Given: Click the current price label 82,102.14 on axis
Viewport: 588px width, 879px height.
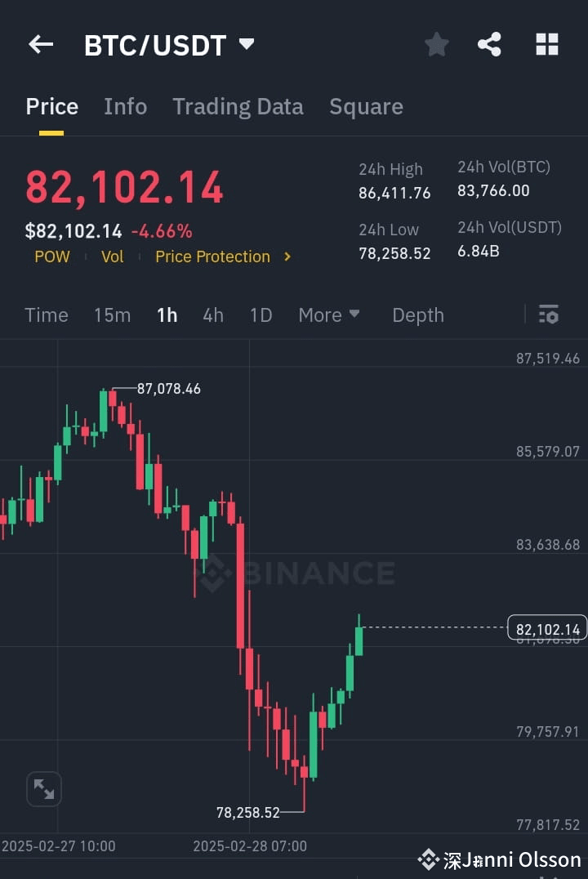Looking at the screenshot, I should (x=546, y=628).
